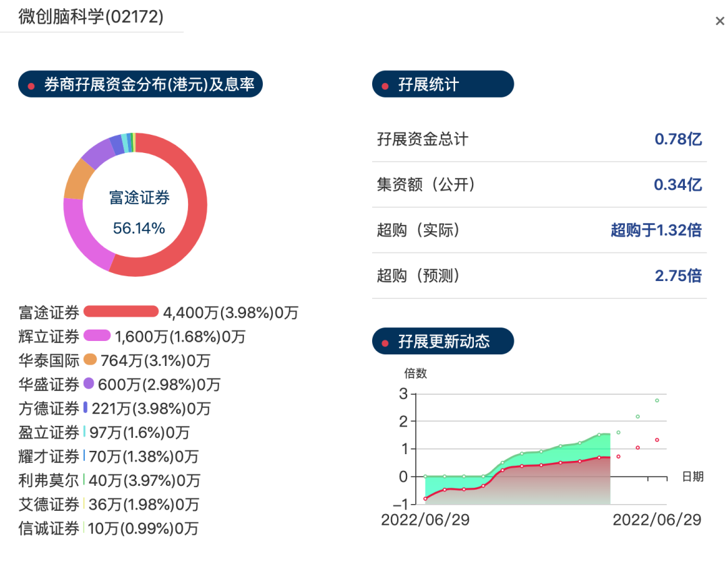
Task: Click the 耀才证券 legend name
Action: 49,456
